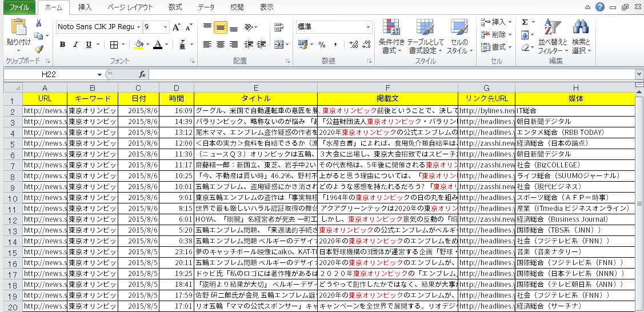Click the Copy icon
644x312 pixels.
(x=39, y=36)
